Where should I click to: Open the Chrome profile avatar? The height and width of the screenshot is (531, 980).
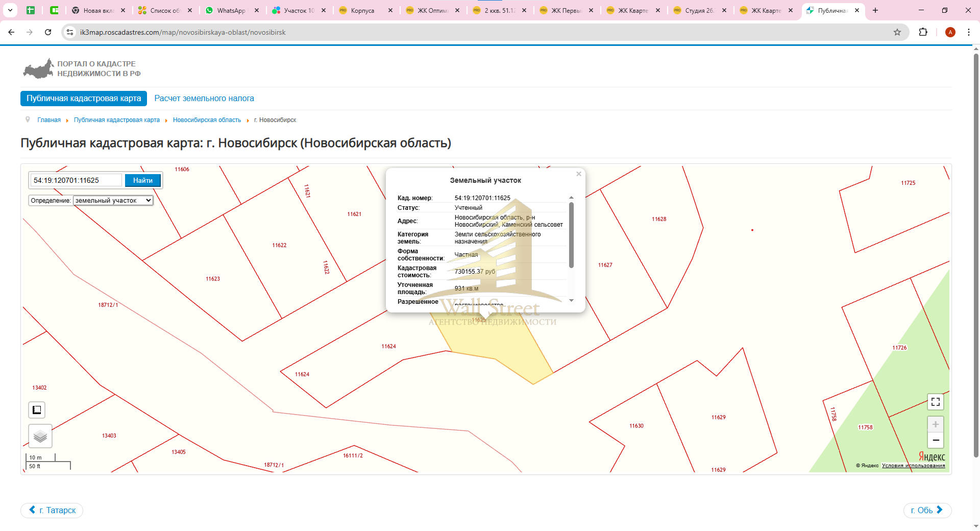click(950, 32)
